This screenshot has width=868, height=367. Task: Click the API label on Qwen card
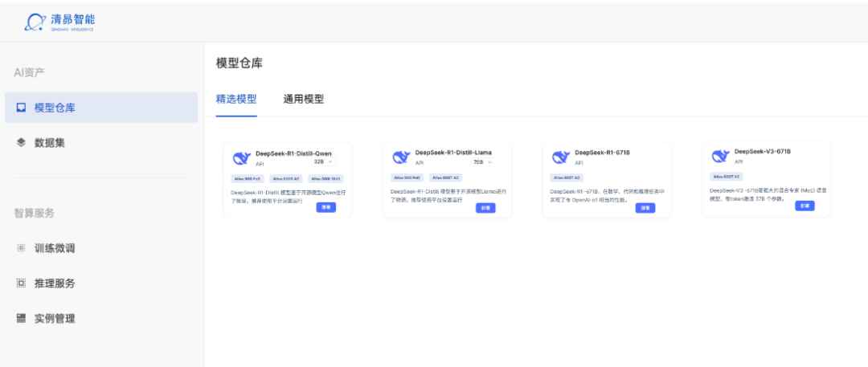click(260, 164)
